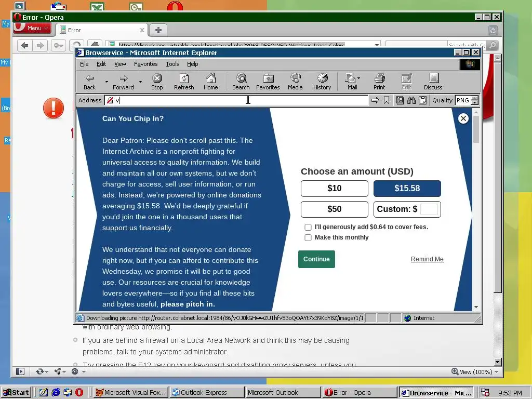The height and width of the screenshot is (399, 532).
Task: Go Back in the Browservice toolbar
Action: click(x=89, y=82)
